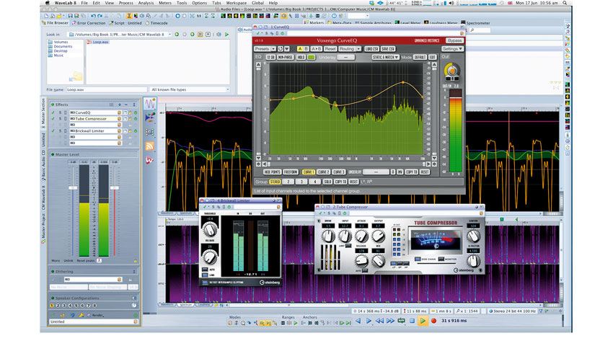Click the batch processor arrows icon in side strip

tap(150, 117)
